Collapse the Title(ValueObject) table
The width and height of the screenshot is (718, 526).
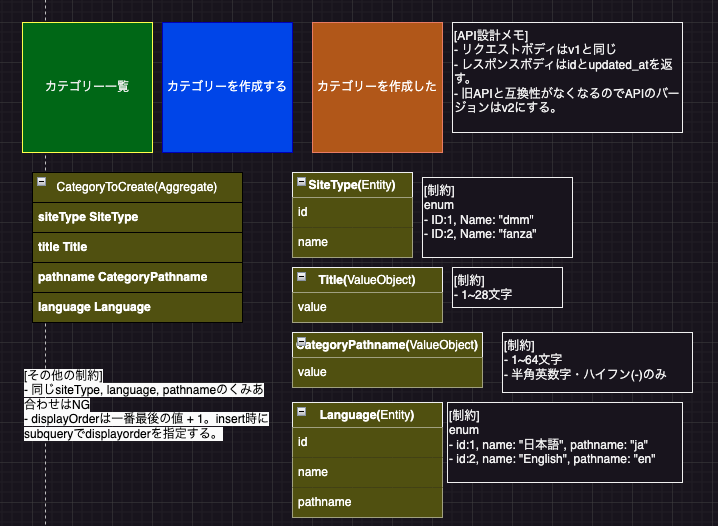(301, 277)
